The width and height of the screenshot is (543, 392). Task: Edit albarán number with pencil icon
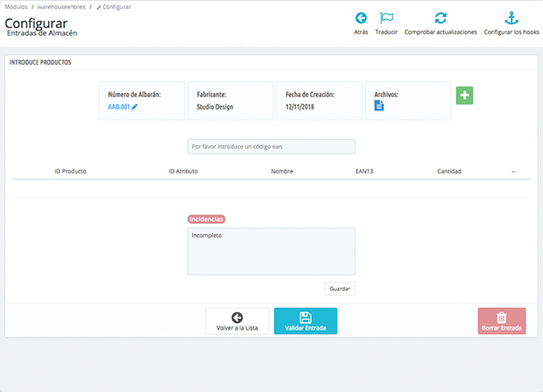135,107
